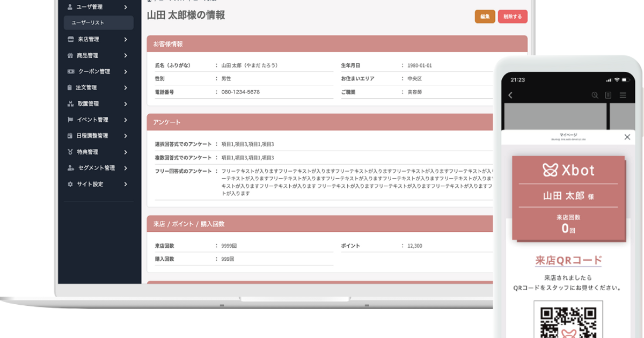Expand the セグメント管理 chevron

click(x=125, y=168)
